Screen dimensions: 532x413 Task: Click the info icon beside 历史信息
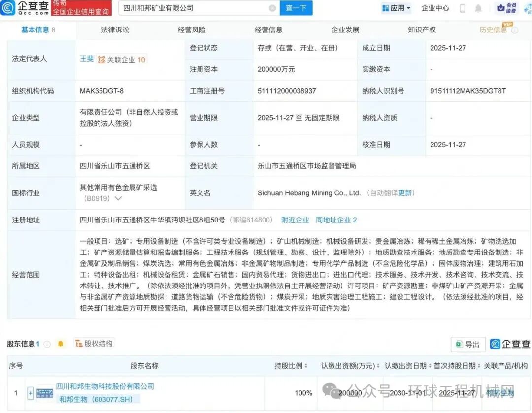click(515, 30)
